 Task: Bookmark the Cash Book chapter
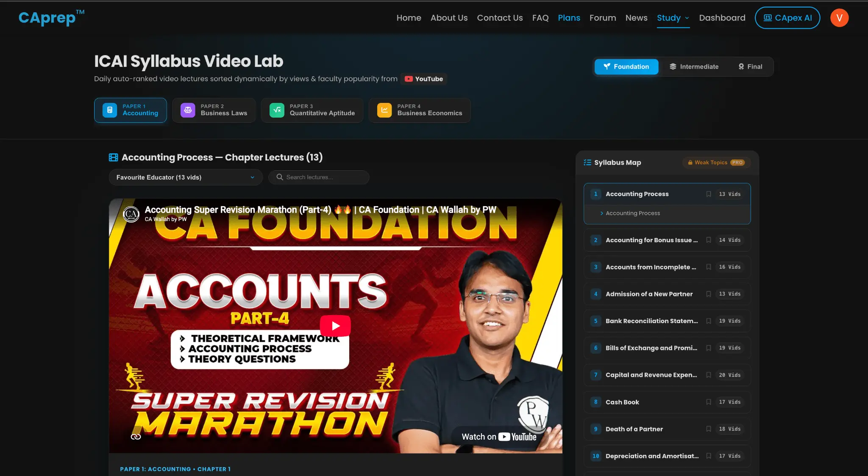coord(709,402)
